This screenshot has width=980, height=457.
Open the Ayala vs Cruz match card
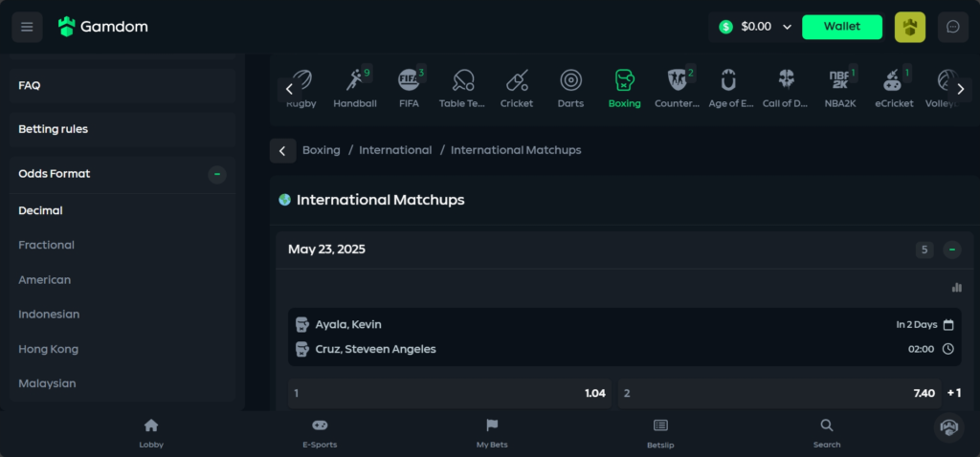(x=625, y=337)
